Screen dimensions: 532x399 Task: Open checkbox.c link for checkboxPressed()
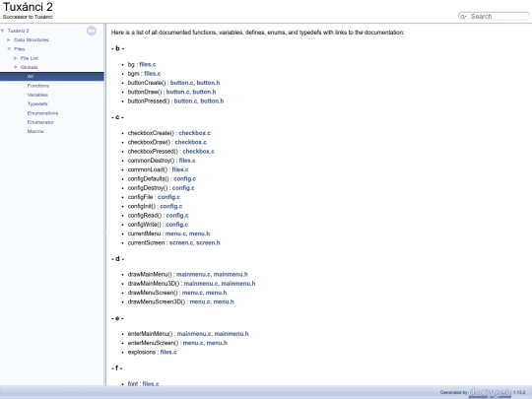[198, 152]
